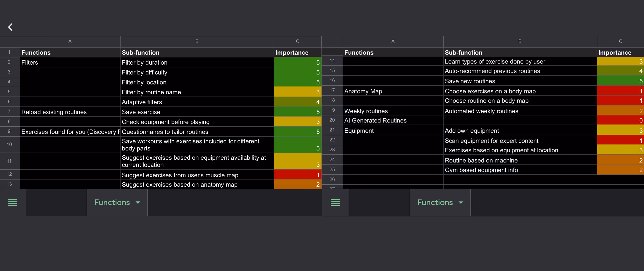Select row 10 header
The width and height of the screenshot is (644, 271).
coord(9,144)
